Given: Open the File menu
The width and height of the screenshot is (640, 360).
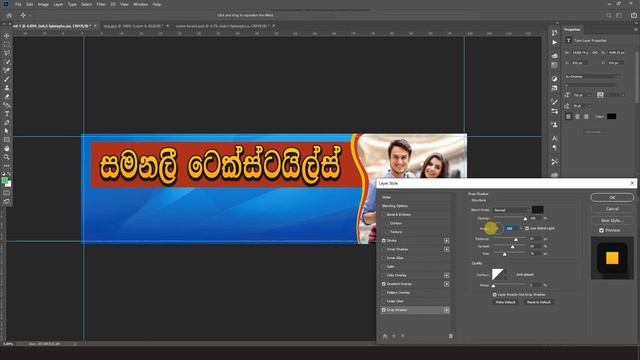Looking at the screenshot, I should point(18,4).
